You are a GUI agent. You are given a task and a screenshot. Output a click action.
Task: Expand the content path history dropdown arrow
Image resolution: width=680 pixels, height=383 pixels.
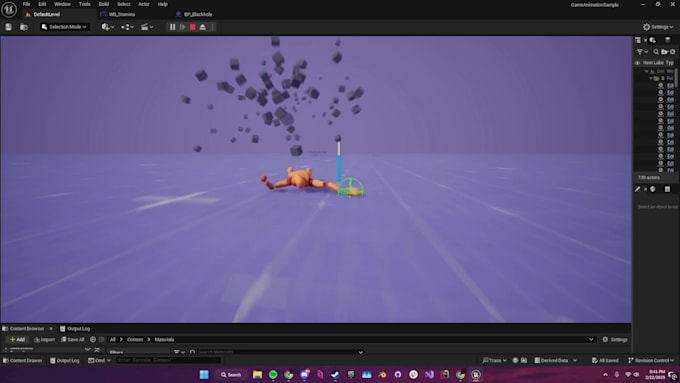click(591, 340)
